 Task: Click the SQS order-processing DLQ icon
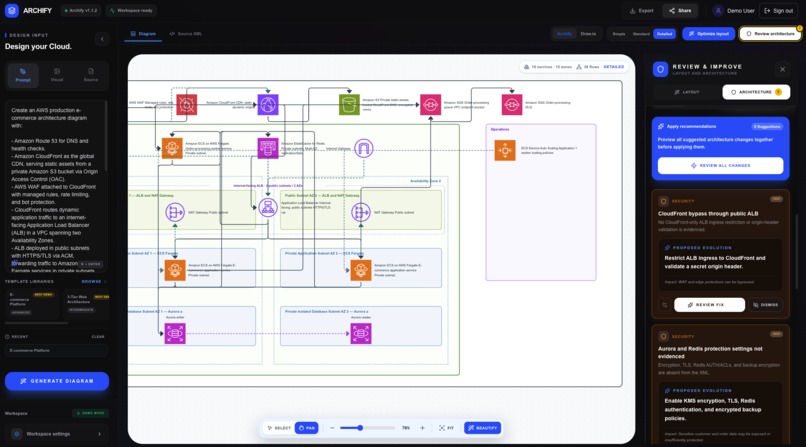click(x=511, y=105)
